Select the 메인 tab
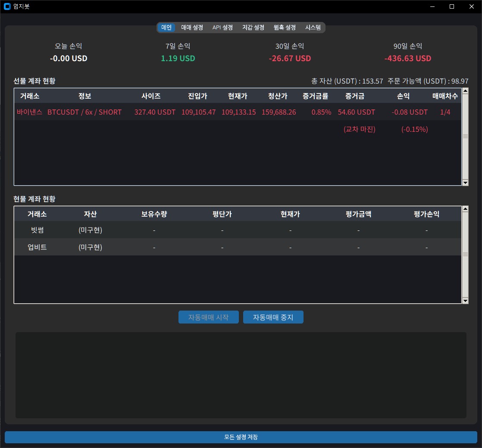The image size is (482, 448). coord(166,27)
